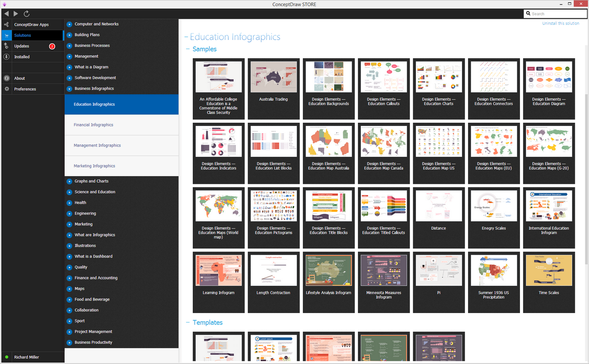Expand the Software Development category
The image size is (589, 364).
(x=69, y=78)
